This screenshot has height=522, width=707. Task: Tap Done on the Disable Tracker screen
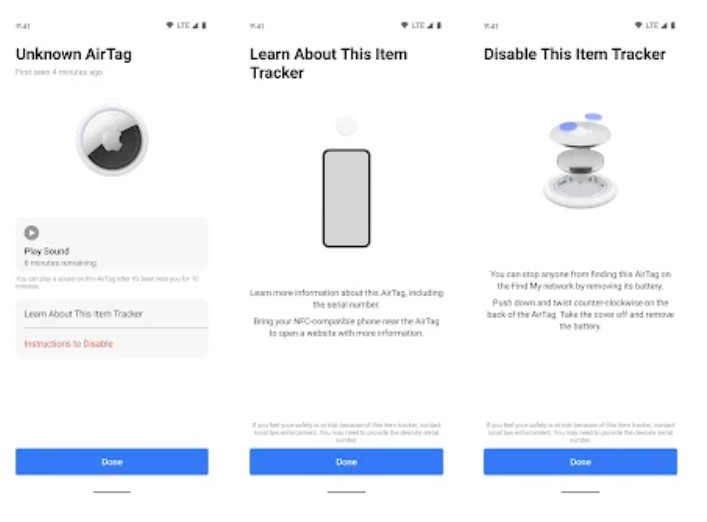pos(580,462)
